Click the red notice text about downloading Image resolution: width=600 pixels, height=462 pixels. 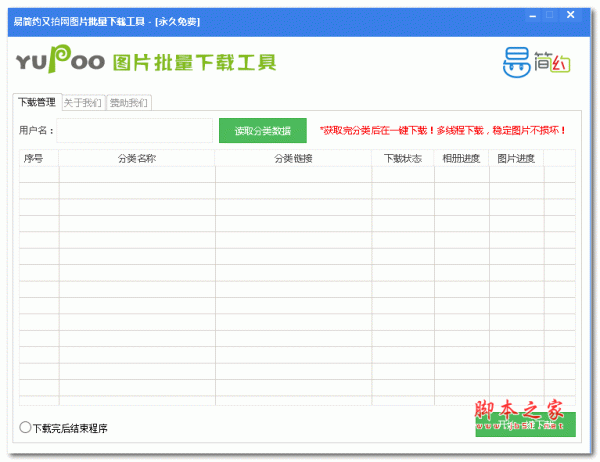[443, 130]
